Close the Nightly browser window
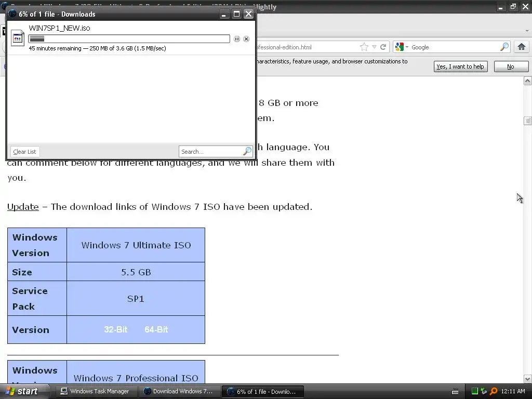Screen dimensions: 532x399 coord(526,6)
